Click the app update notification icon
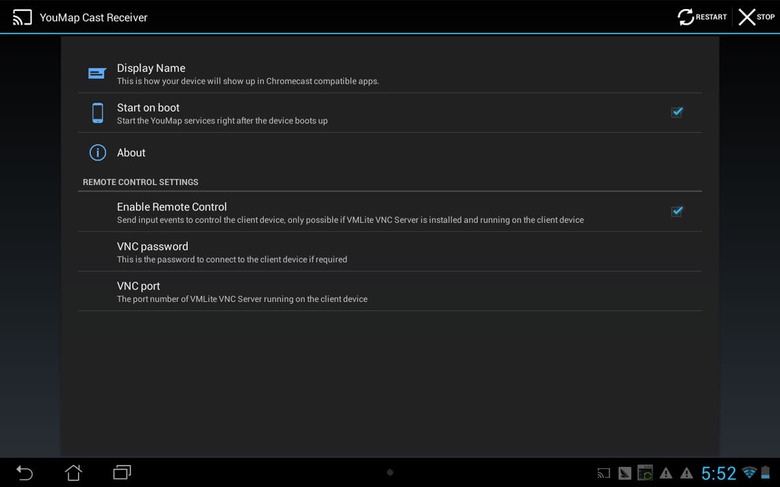Image resolution: width=780 pixels, height=487 pixels. 645,473
